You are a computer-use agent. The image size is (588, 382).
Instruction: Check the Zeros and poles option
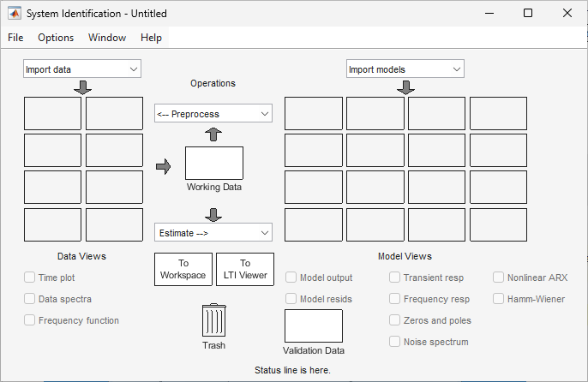tap(395, 320)
